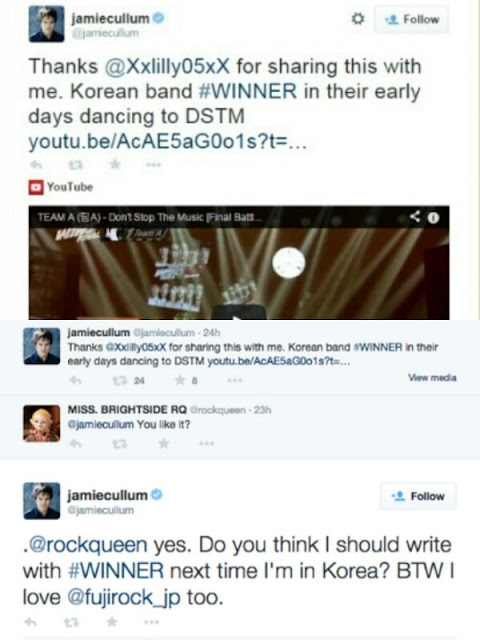Follow jamiecullum from the bottom tweet's Follow button
The image size is (480, 640).
click(418, 496)
